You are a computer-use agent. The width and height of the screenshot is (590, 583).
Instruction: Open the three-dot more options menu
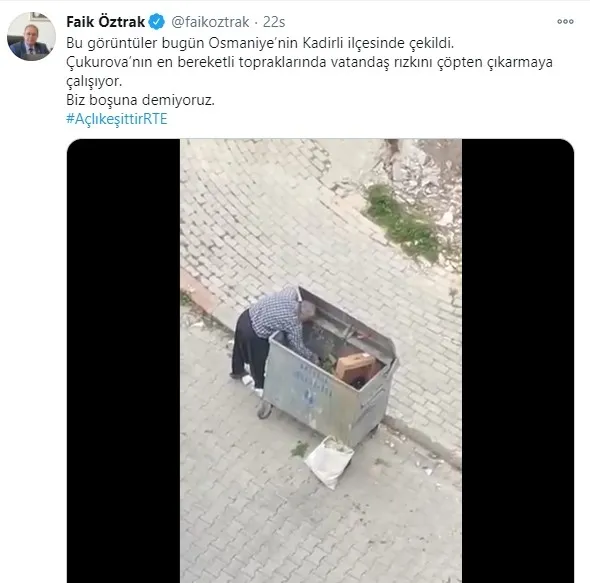tap(565, 21)
